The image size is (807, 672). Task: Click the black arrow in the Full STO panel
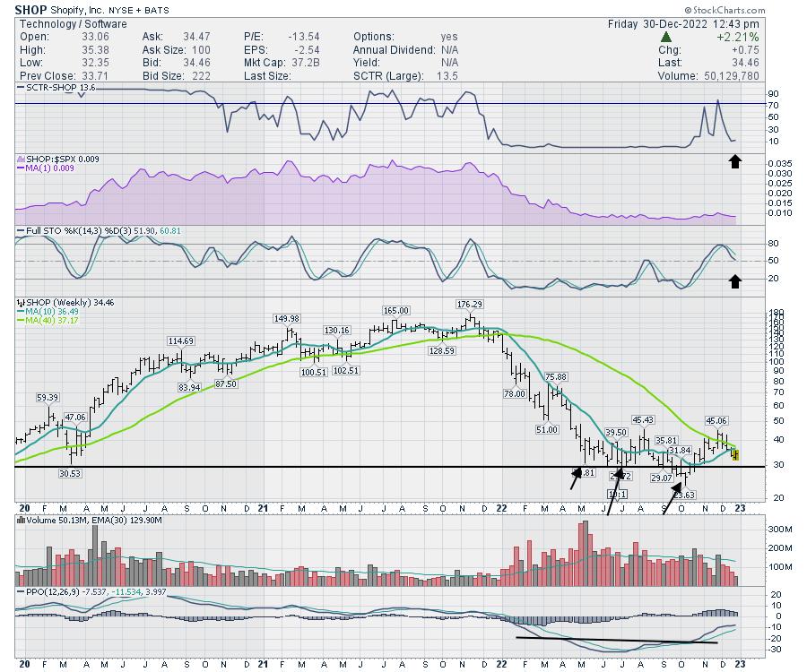coord(734,281)
